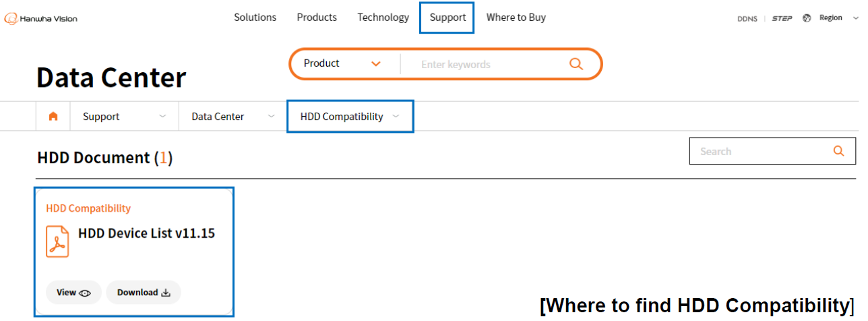Screen dimensions: 868x321
Task: Open the Support menu
Action: (447, 18)
